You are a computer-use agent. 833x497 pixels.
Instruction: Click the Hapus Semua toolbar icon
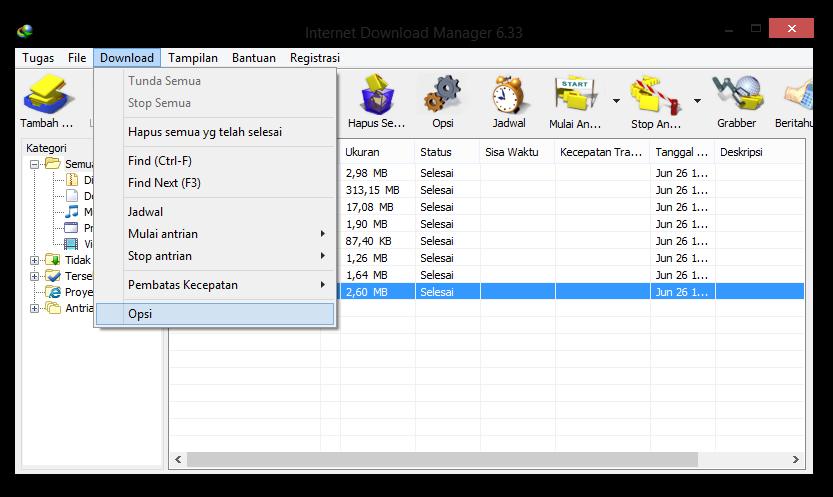click(x=377, y=95)
